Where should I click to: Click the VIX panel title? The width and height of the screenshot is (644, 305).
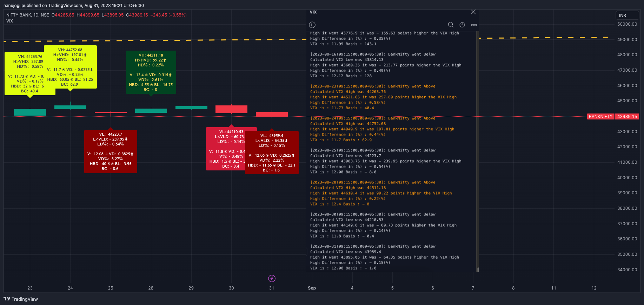pos(313,12)
